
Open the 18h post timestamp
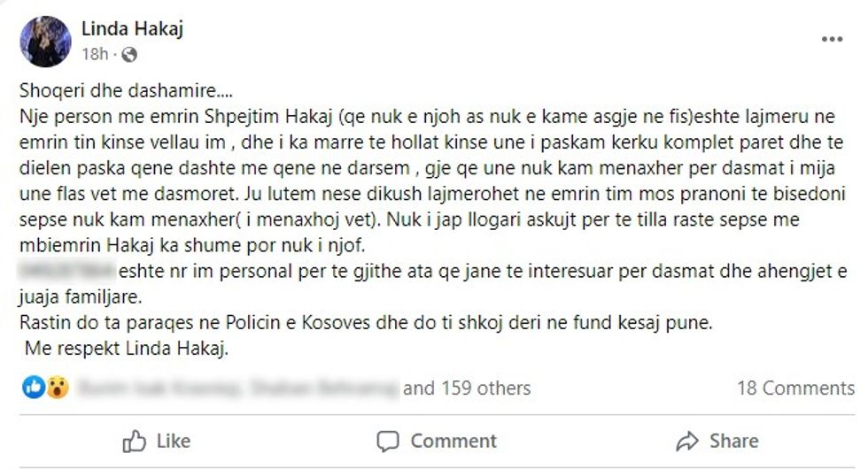(x=94, y=55)
